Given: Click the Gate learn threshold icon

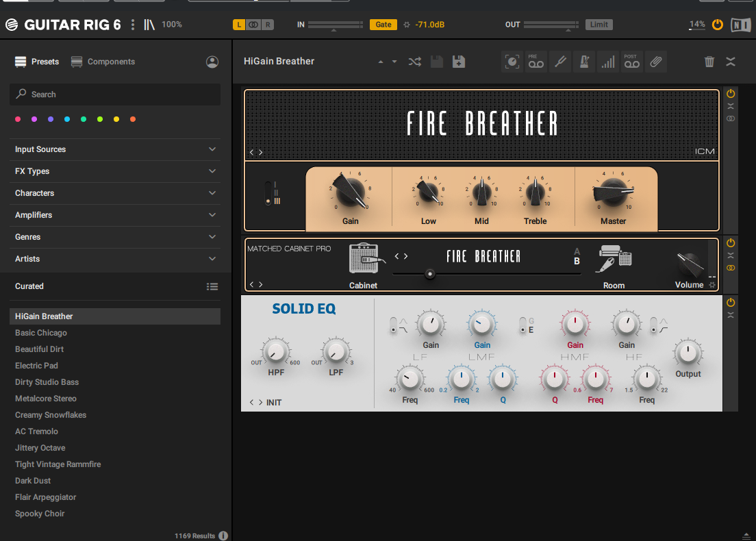Looking at the screenshot, I should pos(407,25).
